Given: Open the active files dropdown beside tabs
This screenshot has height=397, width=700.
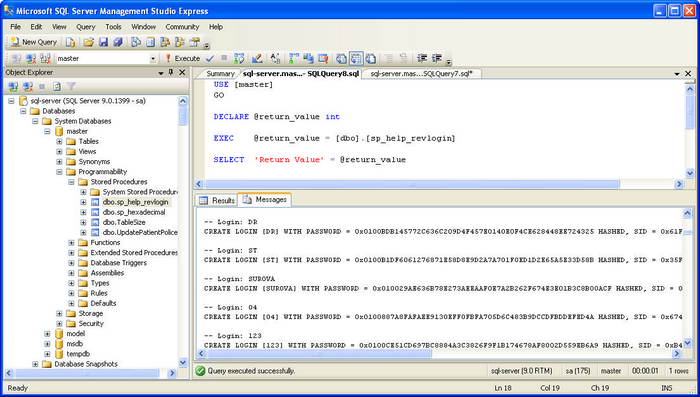Looking at the screenshot, I should [677, 74].
